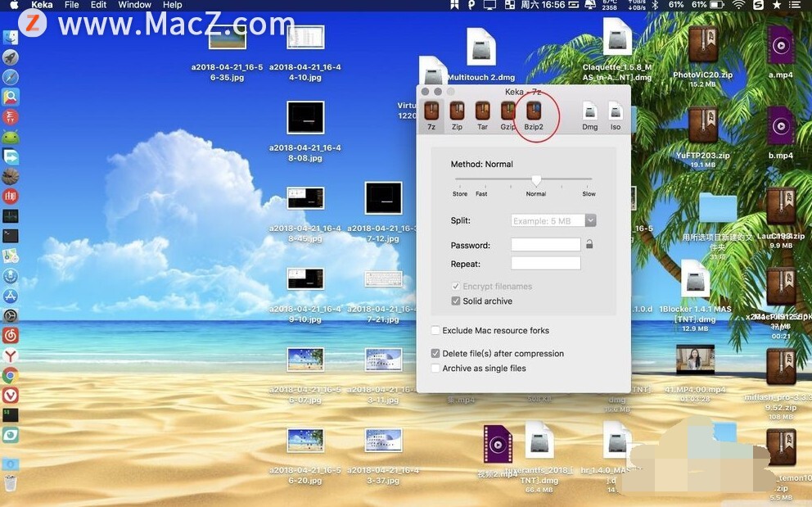812x507 pixels.
Task: Open the Keka application menu
Action: pos(42,5)
